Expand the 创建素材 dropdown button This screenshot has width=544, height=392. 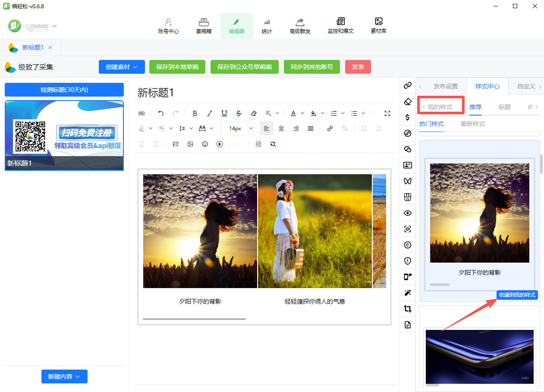pyautogui.click(x=122, y=67)
